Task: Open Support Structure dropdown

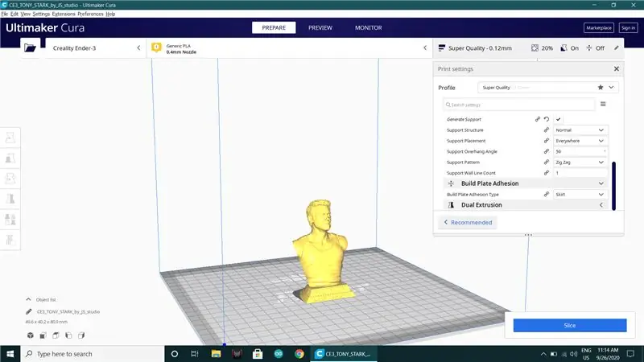Action: [580, 130]
